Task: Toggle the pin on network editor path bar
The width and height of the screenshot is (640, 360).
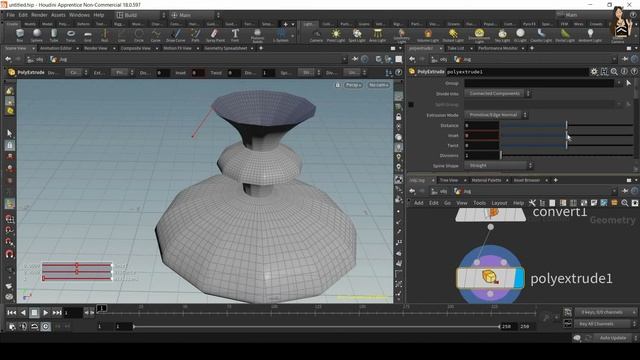Action: point(625,191)
